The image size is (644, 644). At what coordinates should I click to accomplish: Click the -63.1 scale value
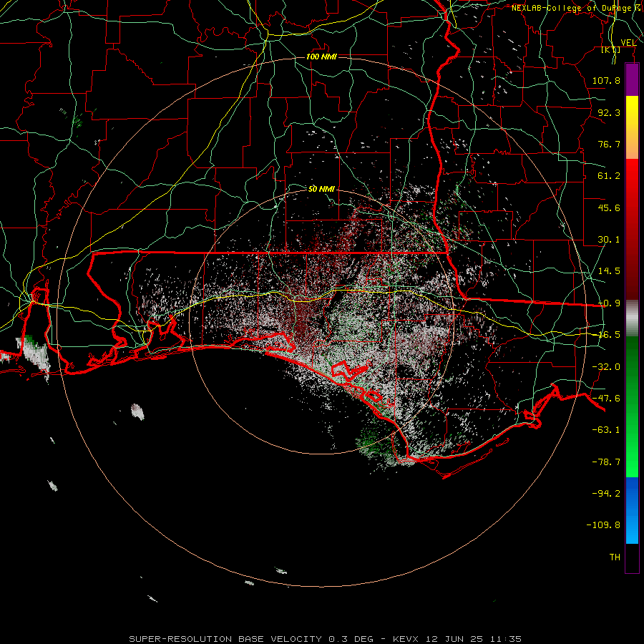tap(606, 430)
